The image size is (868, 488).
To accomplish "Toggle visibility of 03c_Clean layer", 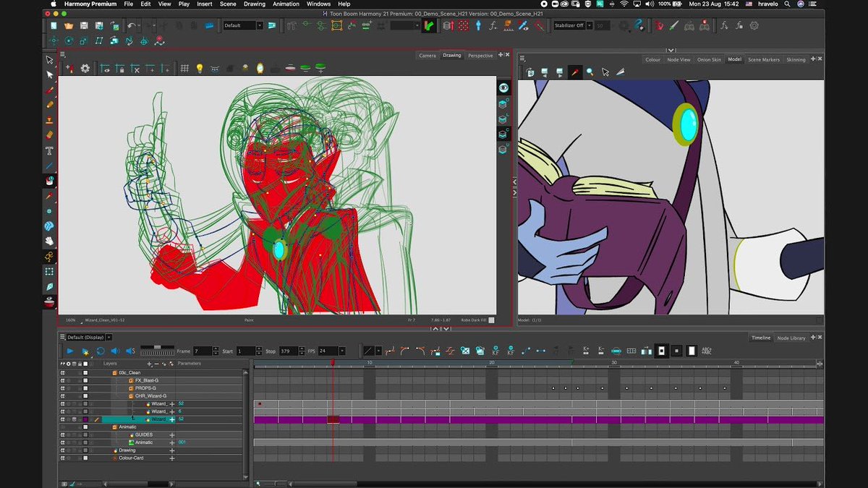I will coord(63,372).
